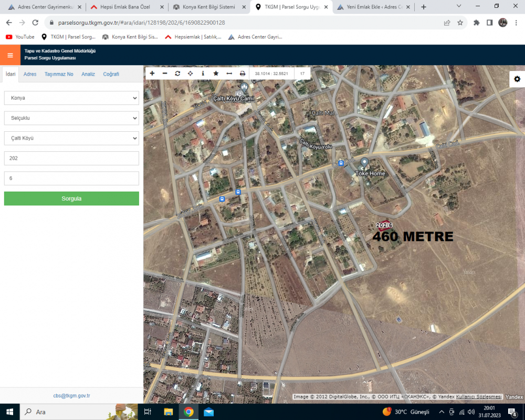This screenshot has height=420, width=525.
Task: Open the Adres Center Gayri bookmark
Action: pos(255,37)
